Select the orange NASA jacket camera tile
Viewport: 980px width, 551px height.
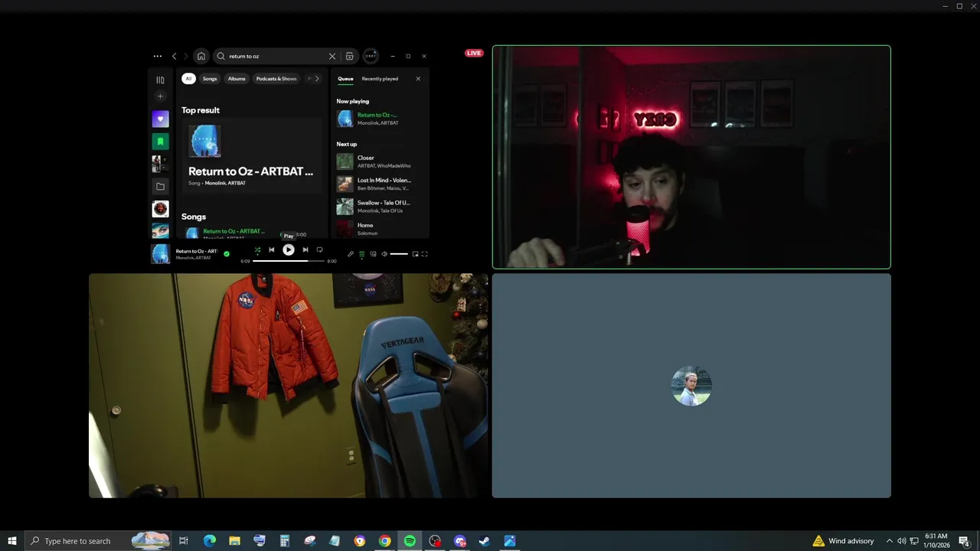point(288,386)
